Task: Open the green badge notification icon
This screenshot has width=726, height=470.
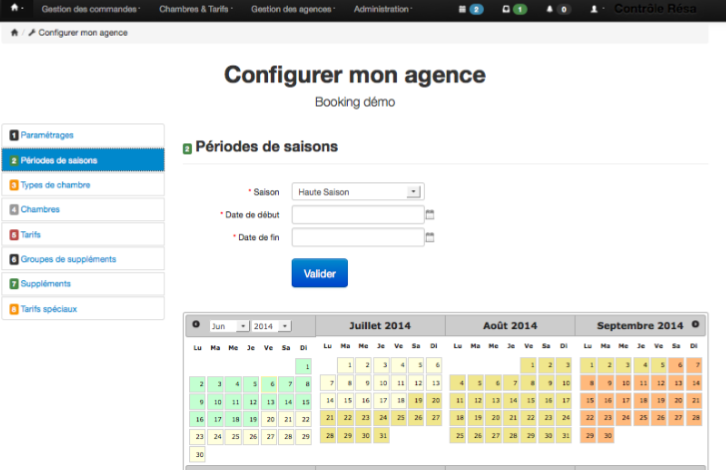Action: tap(514, 9)
